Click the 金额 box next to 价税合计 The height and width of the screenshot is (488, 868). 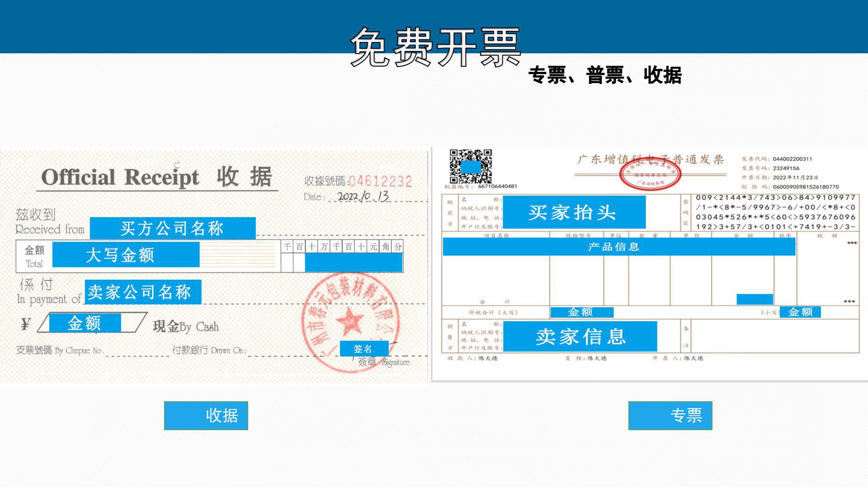coord(581,312)
